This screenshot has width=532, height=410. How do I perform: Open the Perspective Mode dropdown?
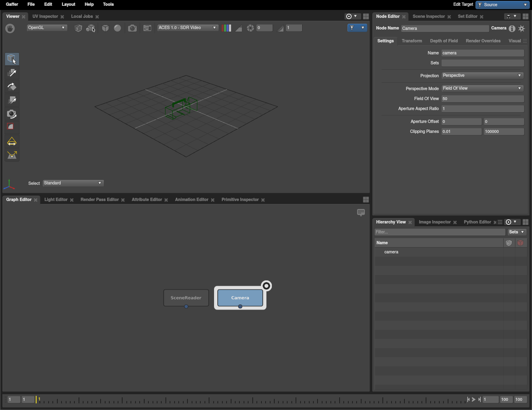pyautogui.click(x=482, y=88)
